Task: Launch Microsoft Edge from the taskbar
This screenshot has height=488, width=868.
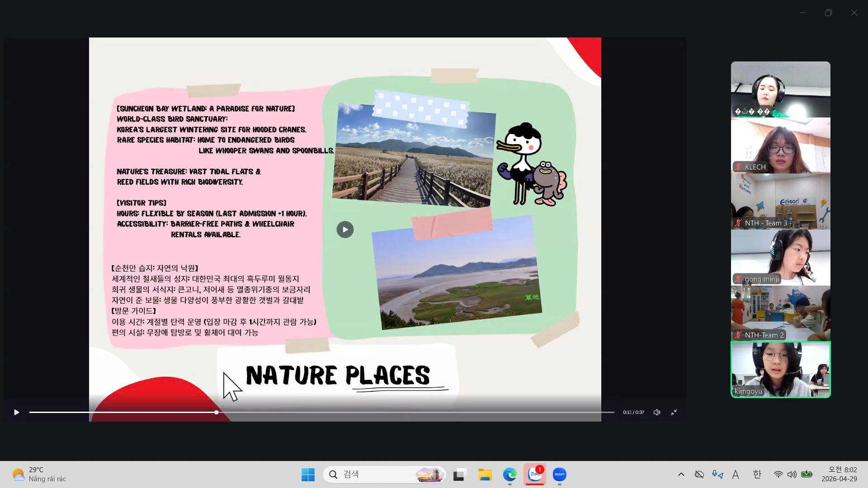Action: click(509, 474)
